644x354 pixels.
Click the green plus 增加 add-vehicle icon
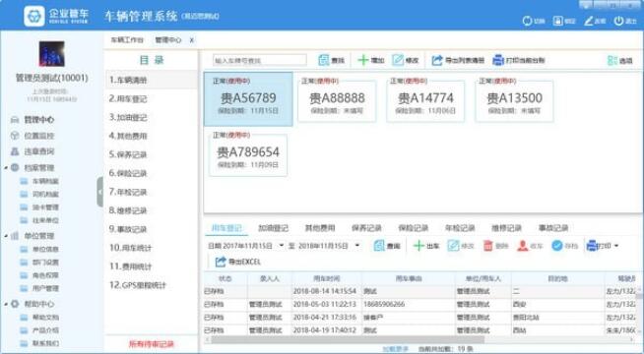pos(362,60)
